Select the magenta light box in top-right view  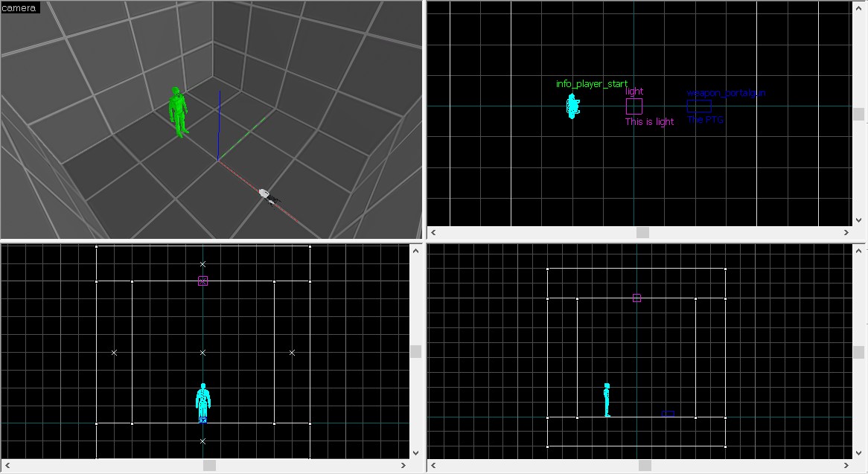[634, 106]
